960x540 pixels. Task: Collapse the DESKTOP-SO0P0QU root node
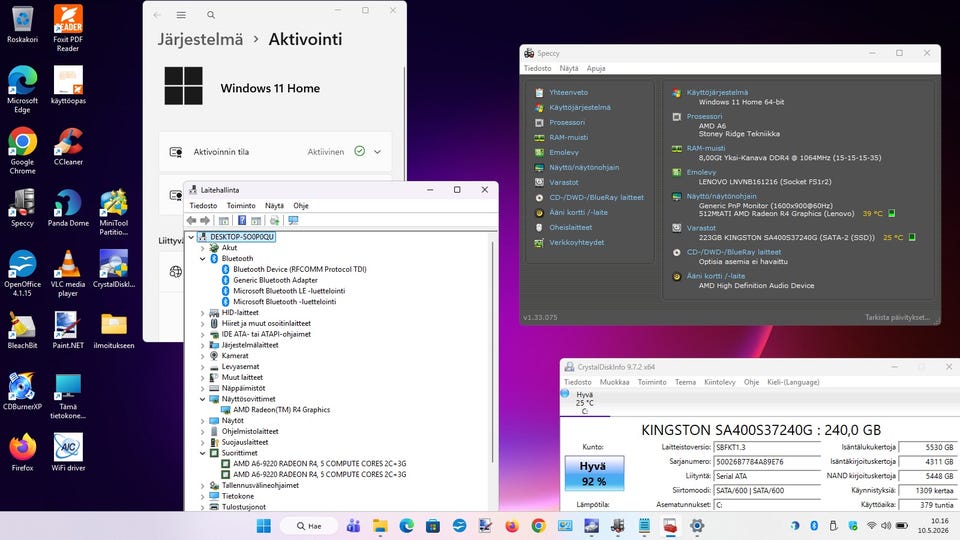(x=191, y=237)
